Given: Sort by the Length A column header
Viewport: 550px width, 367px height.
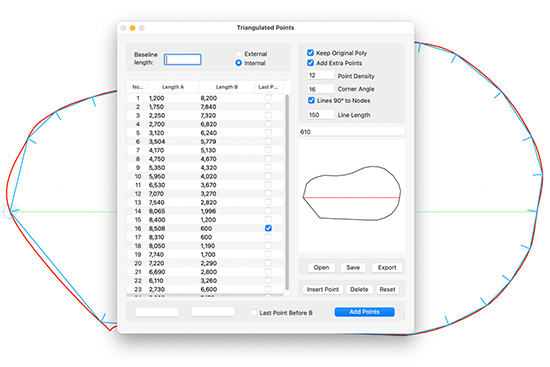Looking at the screenshot, I should click(x=173, y=87).
